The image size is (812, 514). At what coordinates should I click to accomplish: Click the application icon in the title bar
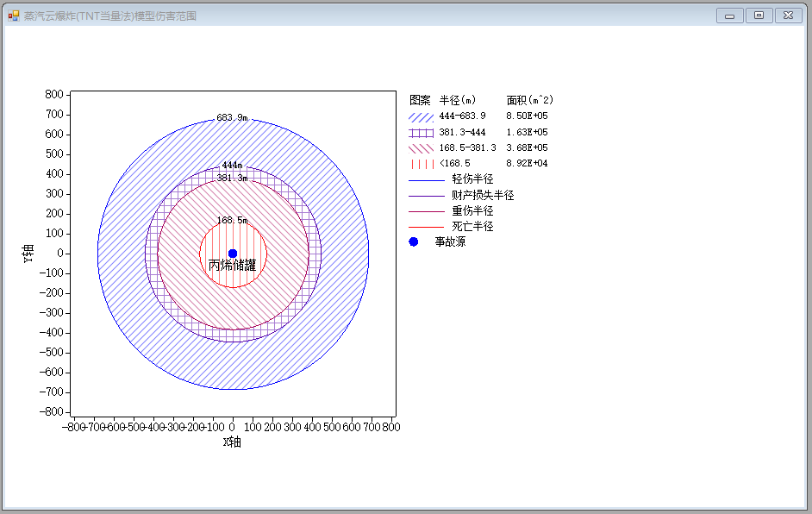tap(14, 16)
